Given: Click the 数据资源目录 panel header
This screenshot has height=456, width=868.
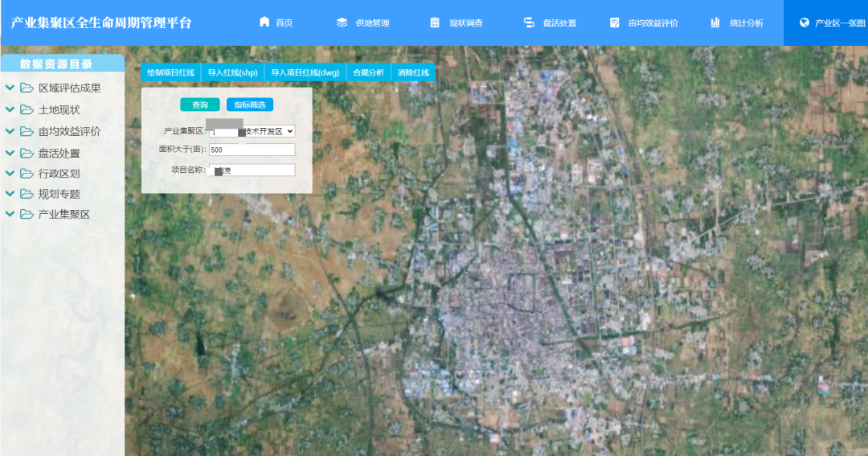Looking at the screenshot, I should point(63,64).
